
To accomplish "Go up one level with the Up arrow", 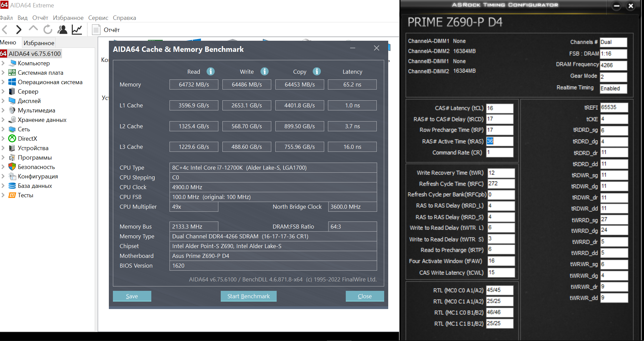I will (x=33, y=29).
